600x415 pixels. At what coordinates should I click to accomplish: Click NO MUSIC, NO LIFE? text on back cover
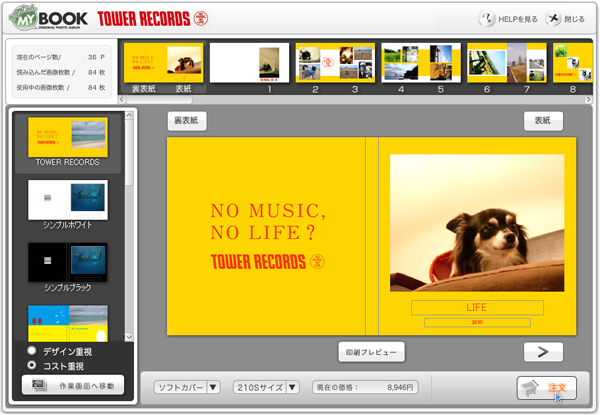268,221
